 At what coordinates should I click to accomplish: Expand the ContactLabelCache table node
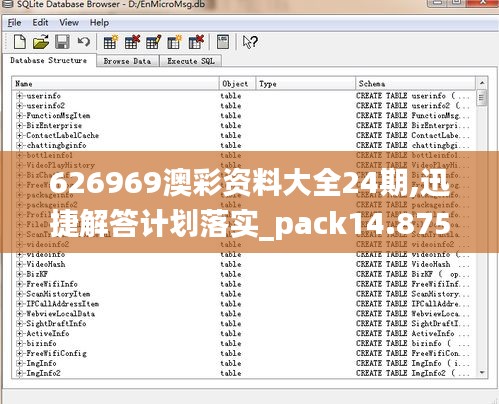tap(19, 136)
